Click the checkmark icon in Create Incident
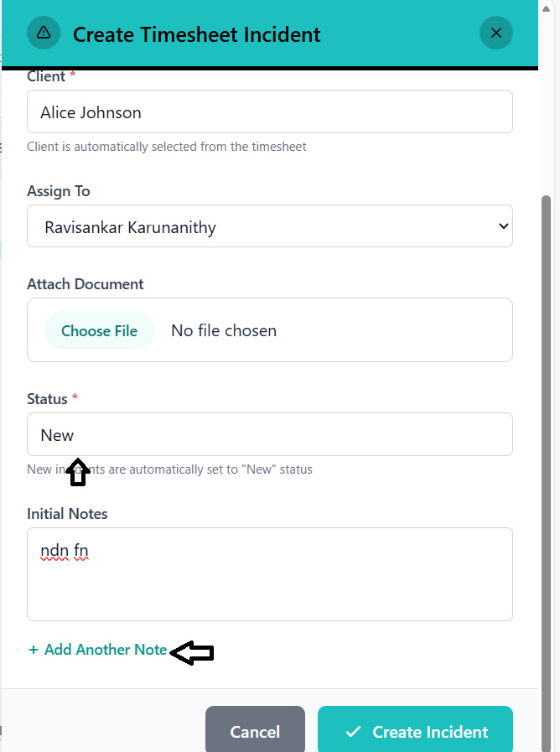 tap(353, 732)
